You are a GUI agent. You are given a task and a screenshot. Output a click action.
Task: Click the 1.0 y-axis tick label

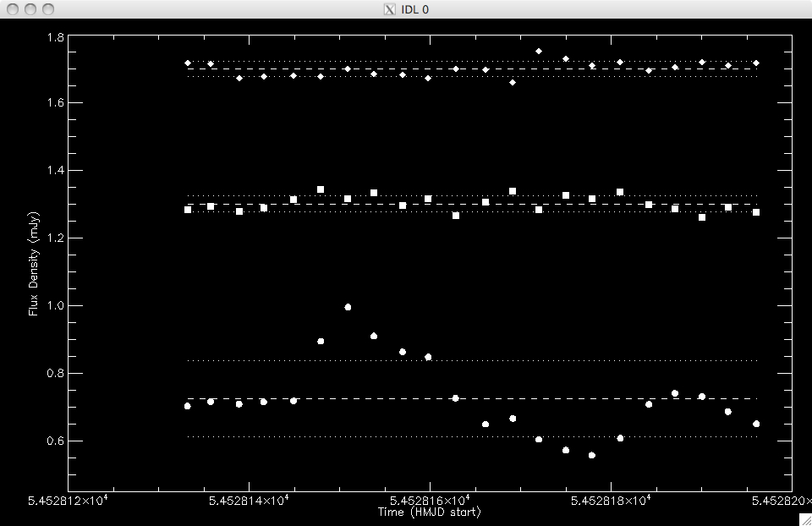54,306
